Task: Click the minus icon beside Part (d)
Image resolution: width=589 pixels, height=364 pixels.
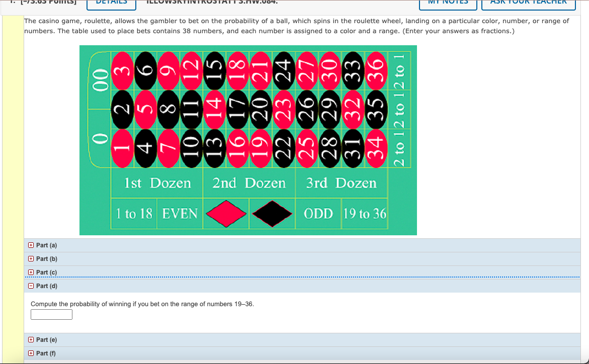Action: [x=32, y=286]
